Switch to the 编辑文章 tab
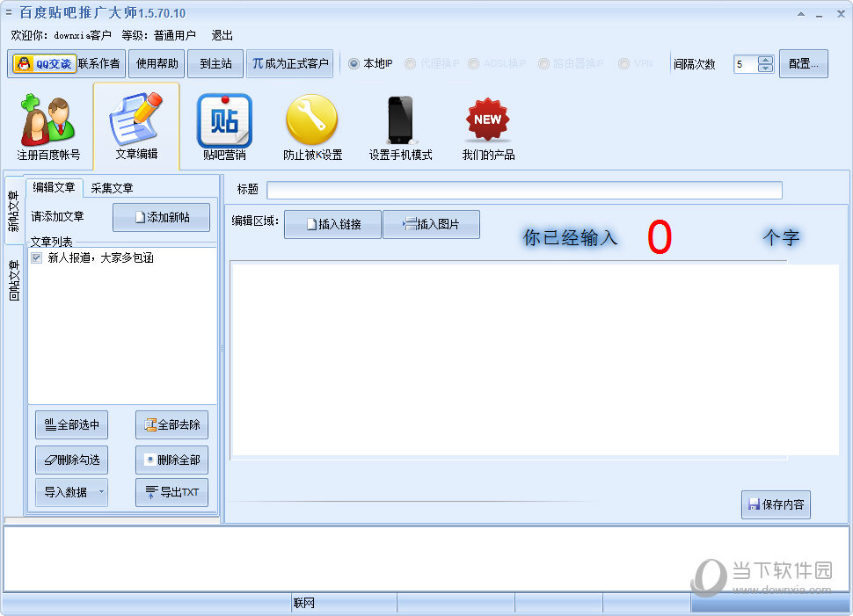The image size is (853, 616). (x=54, y=187)
